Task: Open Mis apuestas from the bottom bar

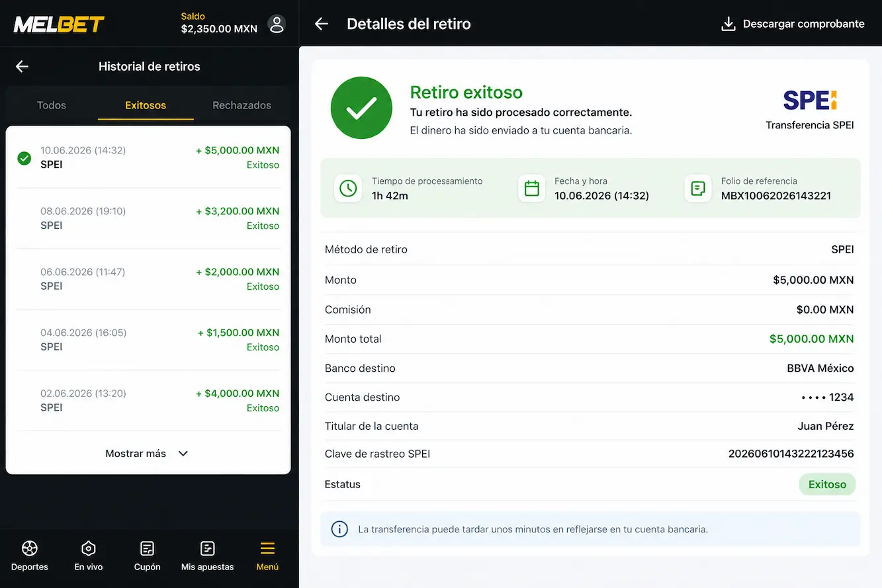Action: point(208,556)
